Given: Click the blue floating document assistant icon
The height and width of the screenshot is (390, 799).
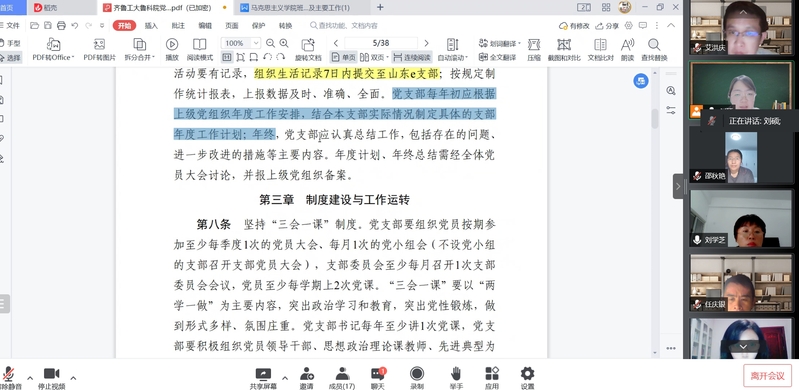Looking at the screenshot, I should click(x=641, y=81).
